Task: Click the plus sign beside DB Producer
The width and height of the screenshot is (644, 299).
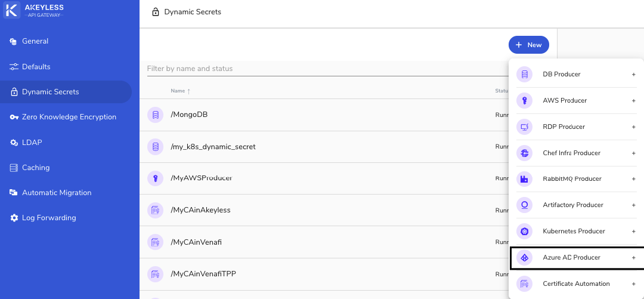Action: click(x=634, y=75)
